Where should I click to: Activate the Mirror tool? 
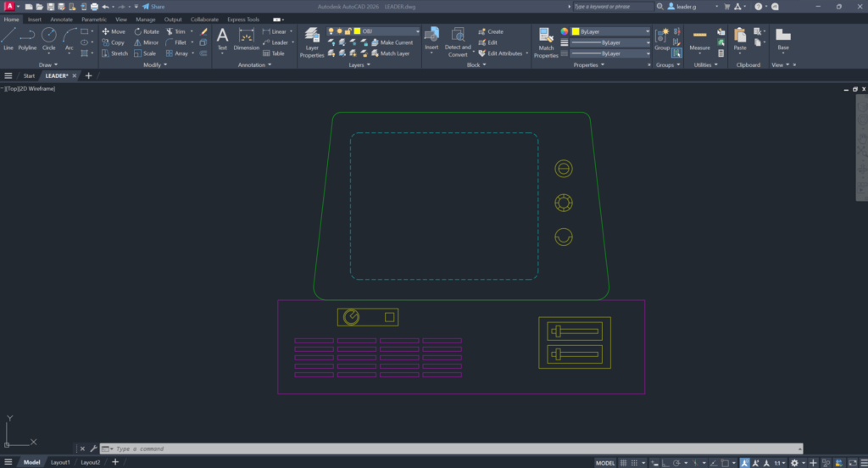tap(145, 42)
